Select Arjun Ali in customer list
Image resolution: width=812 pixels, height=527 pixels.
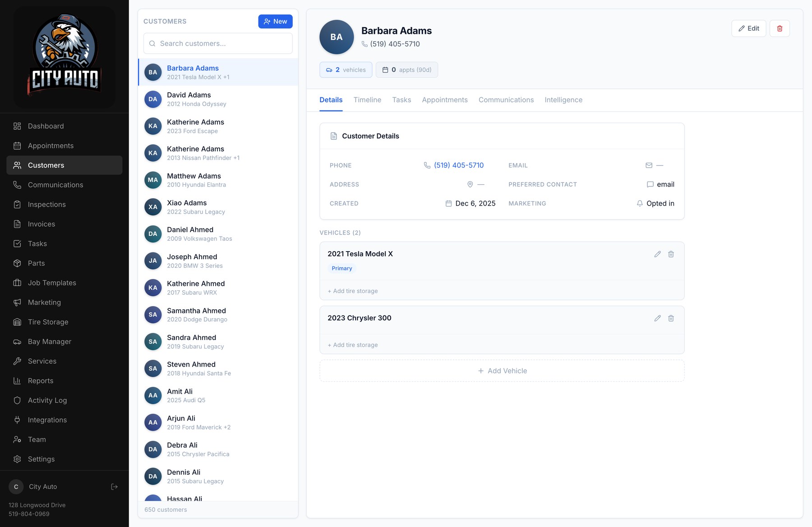click(x=218, y=422)
